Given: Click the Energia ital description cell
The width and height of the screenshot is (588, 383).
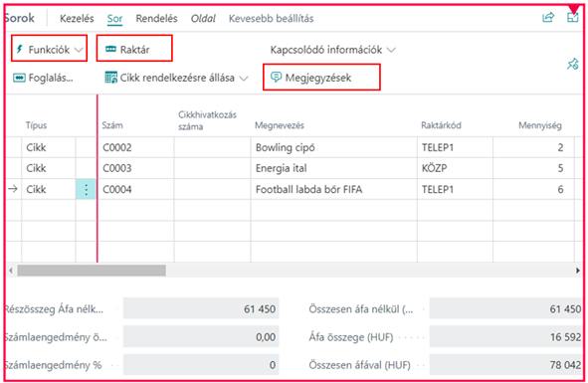Looking at the screenshot, I should (x=333, y=168).
